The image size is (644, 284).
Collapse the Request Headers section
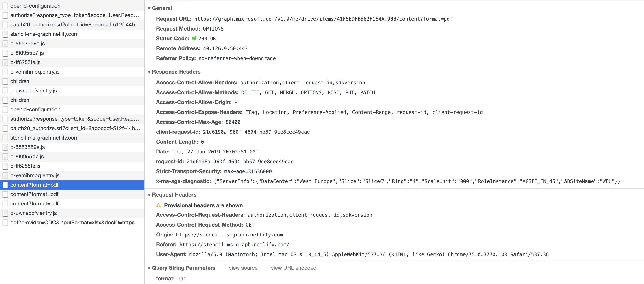coord(149,194)
